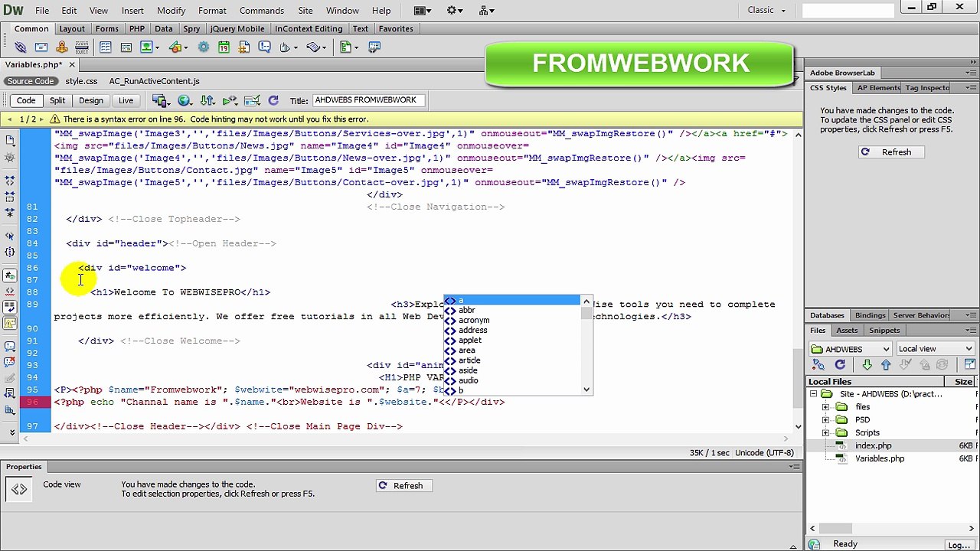Switch to the PHP insert tab
This screenshot has width=980, height=551.
coord(137,29)
